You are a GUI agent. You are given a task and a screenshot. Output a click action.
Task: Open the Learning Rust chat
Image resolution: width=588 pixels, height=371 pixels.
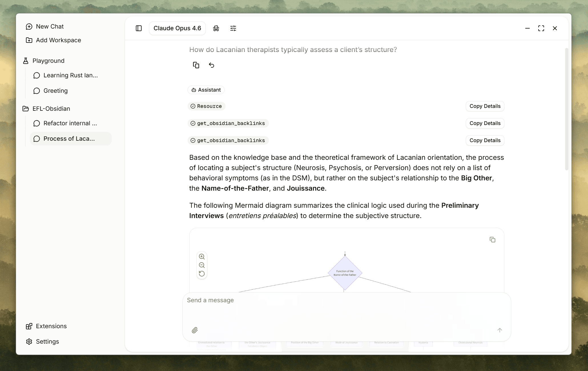pyautogui.click(x=71, y=75)
